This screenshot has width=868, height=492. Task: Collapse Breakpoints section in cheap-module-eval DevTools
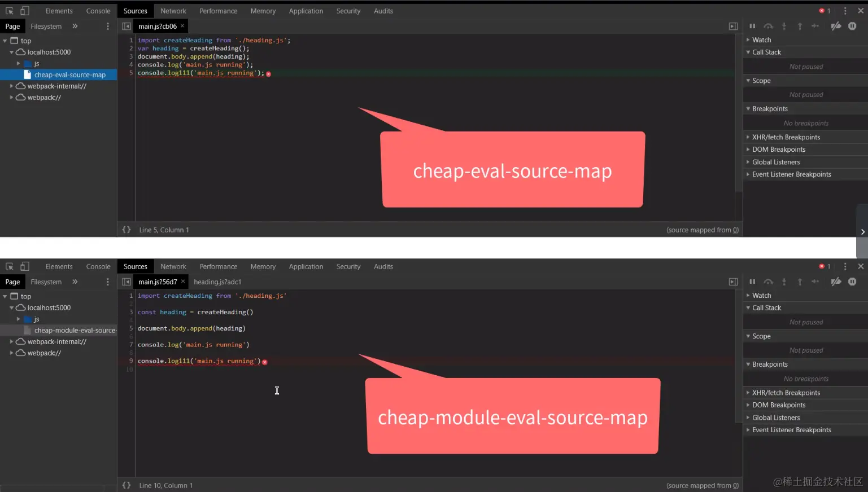pos(748,364)
